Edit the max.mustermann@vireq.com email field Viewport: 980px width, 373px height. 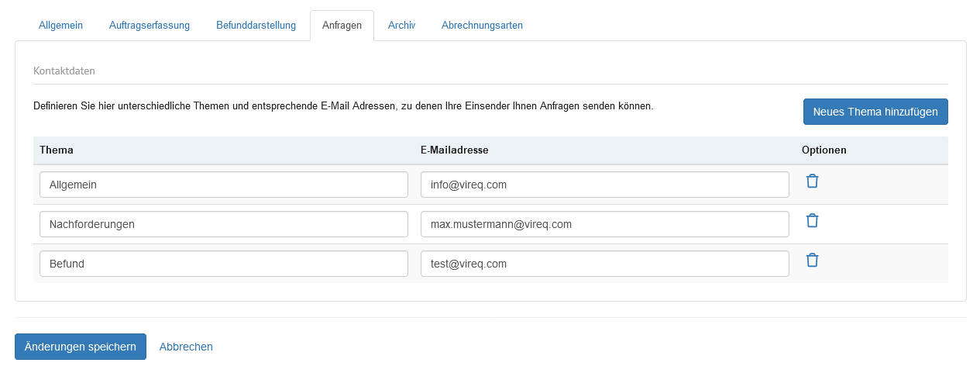604,224
